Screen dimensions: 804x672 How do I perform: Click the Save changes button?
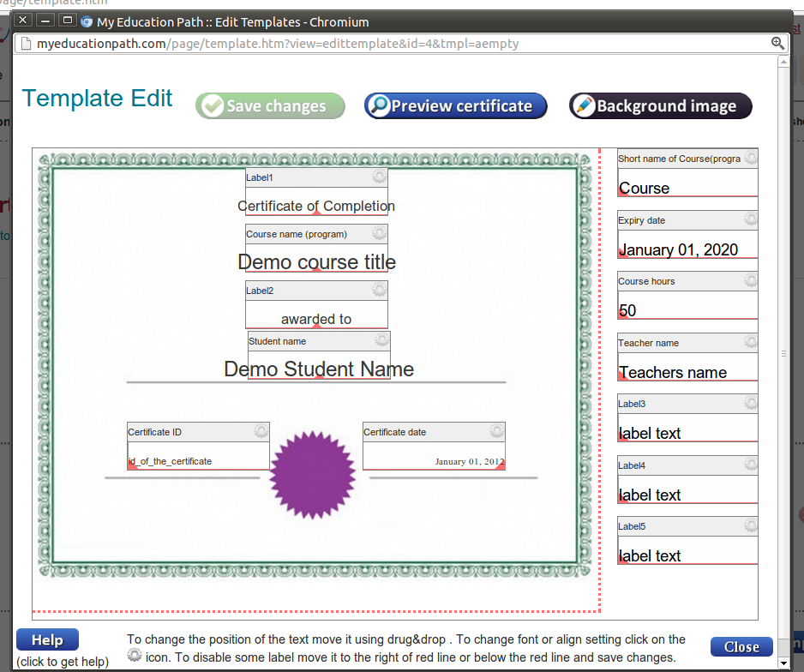click(270, 106)
